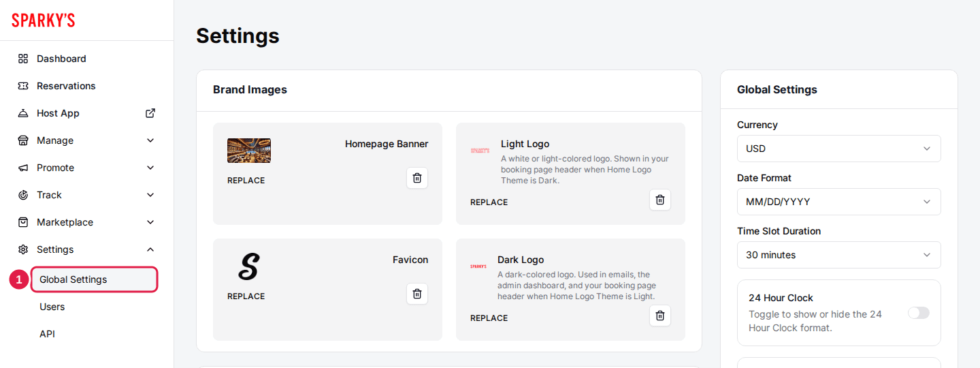980x368 pixels.
Task: Replace the Favicon
Action: click(x=246, y=296)
